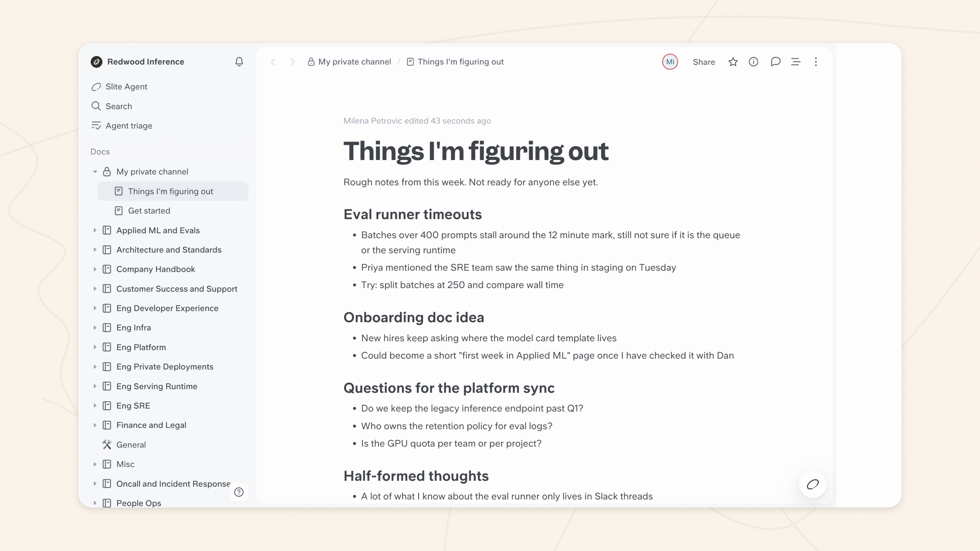Expand Eng SRE channel
Screen dimensions: 980x551
pyautogui.click(x=95, y=405)
